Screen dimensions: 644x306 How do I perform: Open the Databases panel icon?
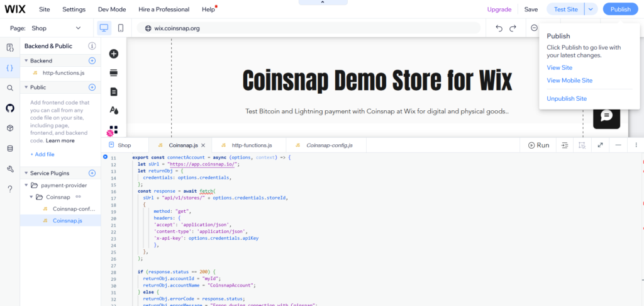point(9,149)
